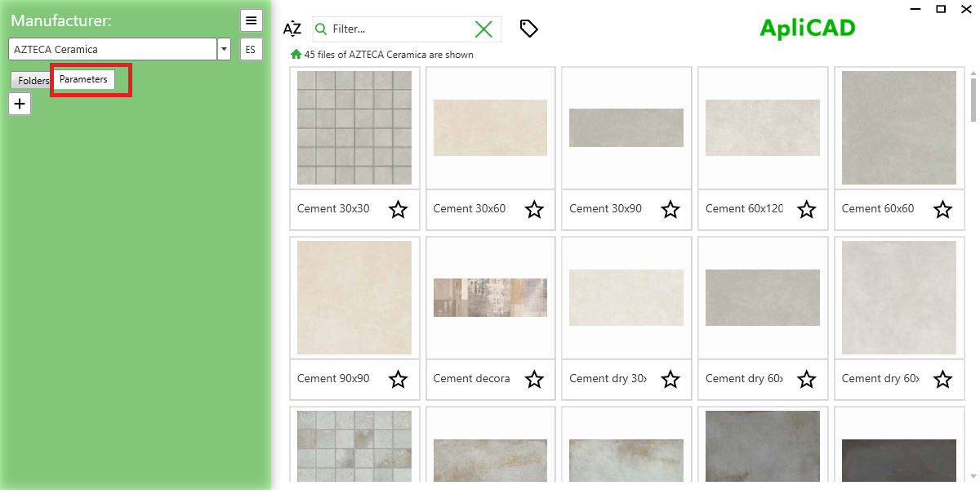Click the A-Z sort icon
This screenshot has width=980, height=490.
click(x=292, y=28)
